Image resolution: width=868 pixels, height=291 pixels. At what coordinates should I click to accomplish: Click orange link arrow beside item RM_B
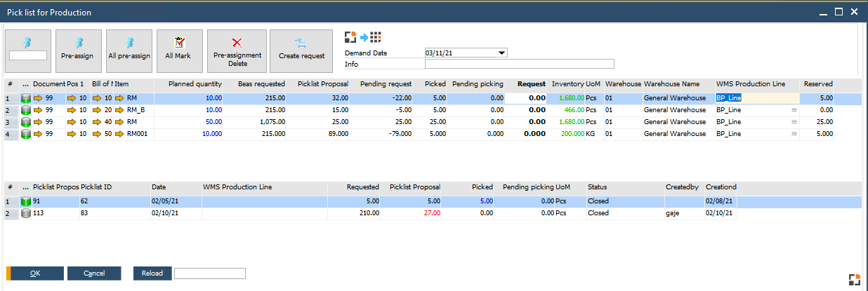click(x=120, y=110)
